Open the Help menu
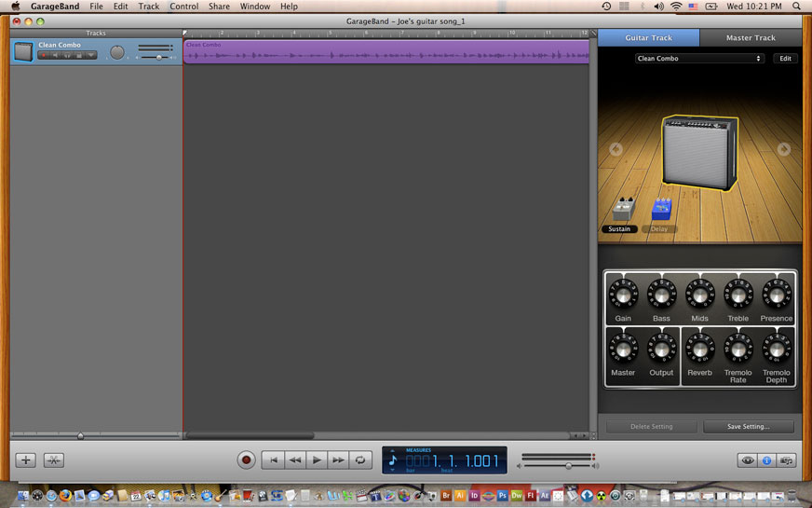The width and height of the screenshot is (812, 508). (289, 7)
